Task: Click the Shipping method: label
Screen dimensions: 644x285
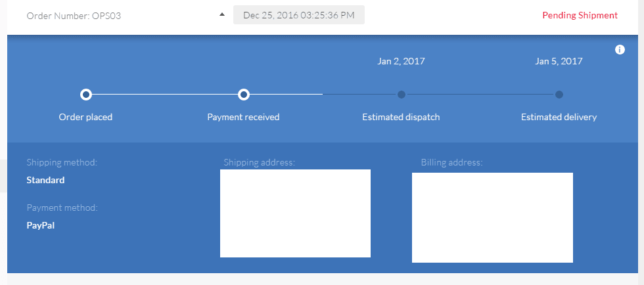Action: [x=62, y=162]
